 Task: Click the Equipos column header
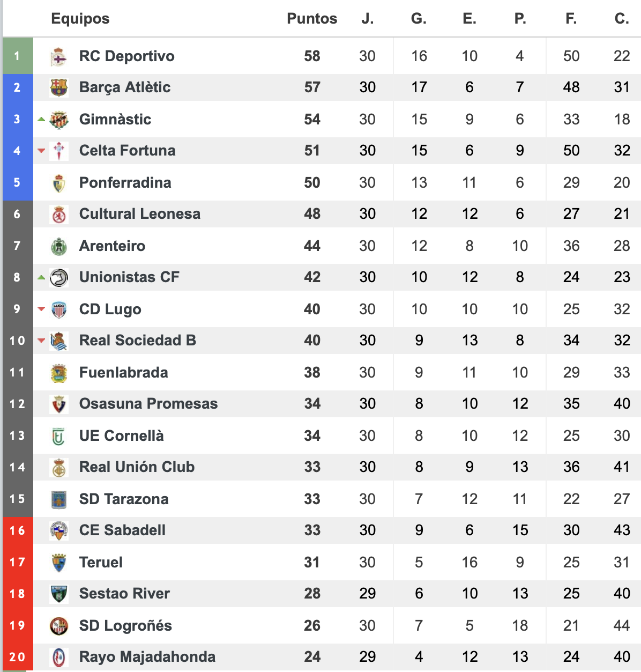tap(80, 19)
